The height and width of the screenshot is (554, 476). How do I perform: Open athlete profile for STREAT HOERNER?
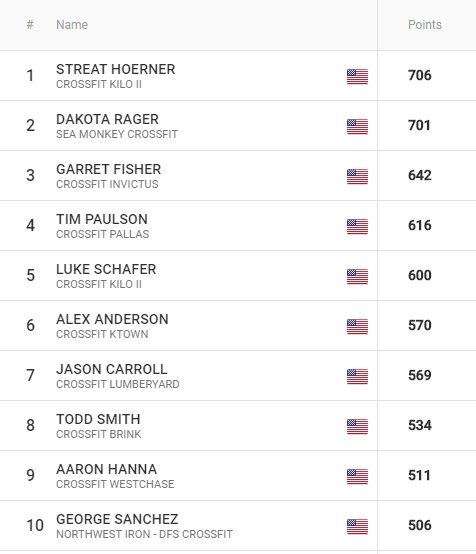(x=116, y=69)
